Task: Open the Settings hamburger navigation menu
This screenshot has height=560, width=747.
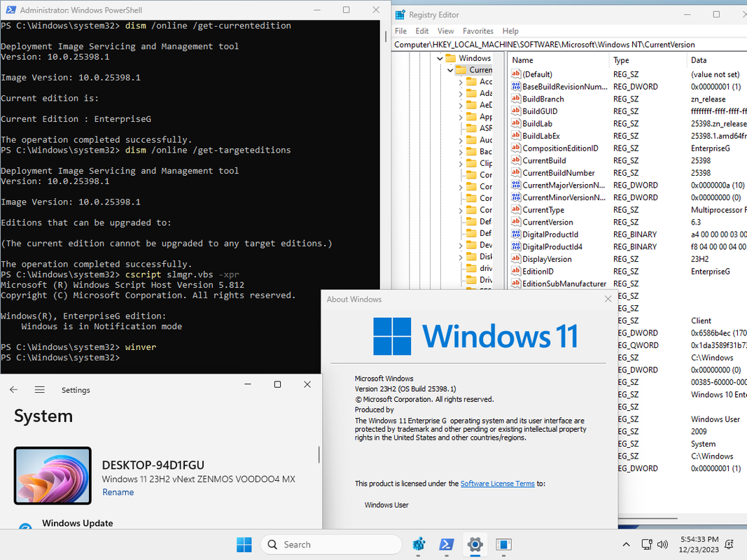Action: pyautogui.click(x=39, y=389)
